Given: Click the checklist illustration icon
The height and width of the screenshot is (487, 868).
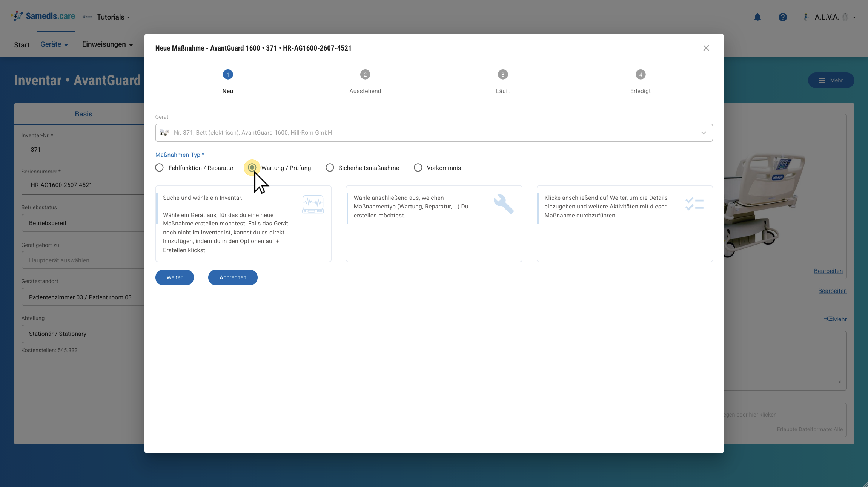Looking at the screenshot, I should (694, 204).
